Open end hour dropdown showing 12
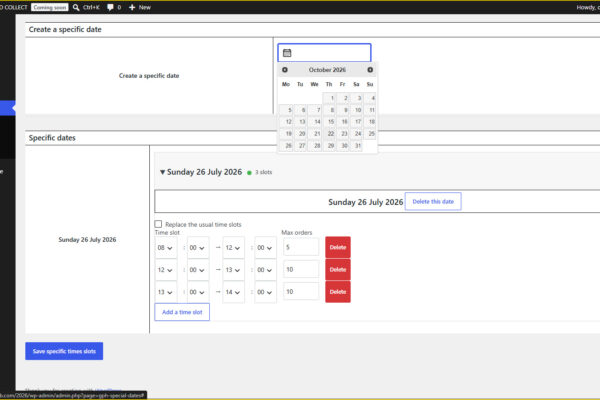 pos(233,248)
